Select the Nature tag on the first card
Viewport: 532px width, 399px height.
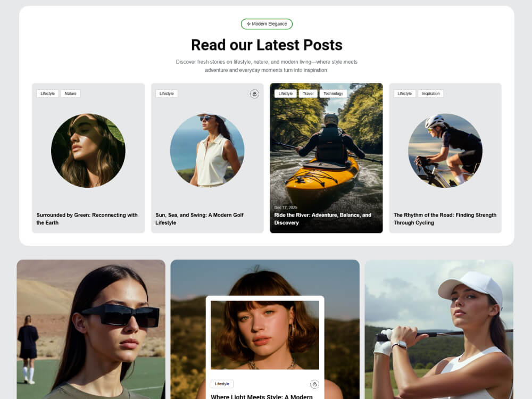point(70,93)
